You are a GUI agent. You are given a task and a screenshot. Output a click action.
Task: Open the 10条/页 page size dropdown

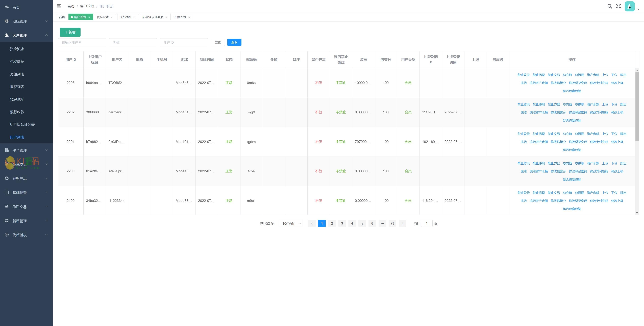pos(290,223)
